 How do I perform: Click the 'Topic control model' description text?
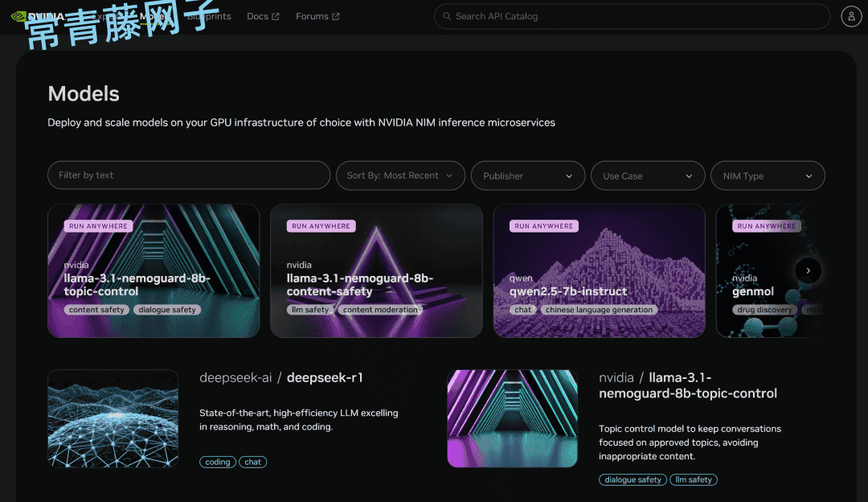[690, 442]
